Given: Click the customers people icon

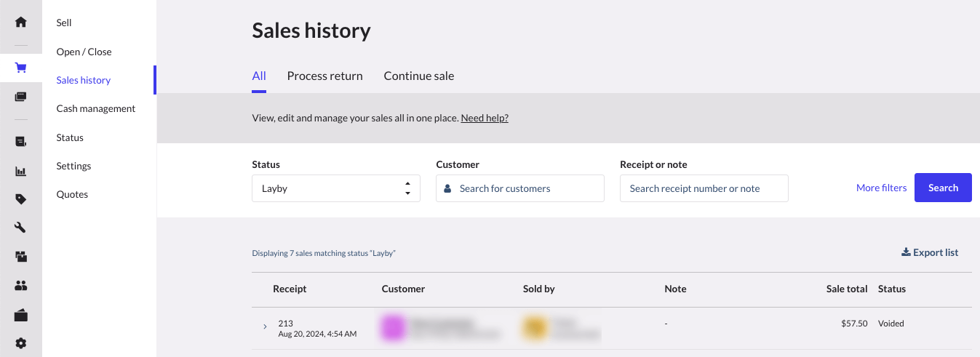Looking at the screenshot, I should point(20,286).
